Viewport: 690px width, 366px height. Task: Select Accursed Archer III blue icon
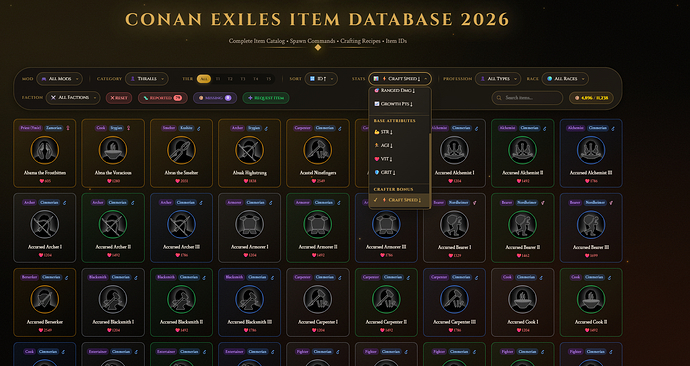point(181,224)
